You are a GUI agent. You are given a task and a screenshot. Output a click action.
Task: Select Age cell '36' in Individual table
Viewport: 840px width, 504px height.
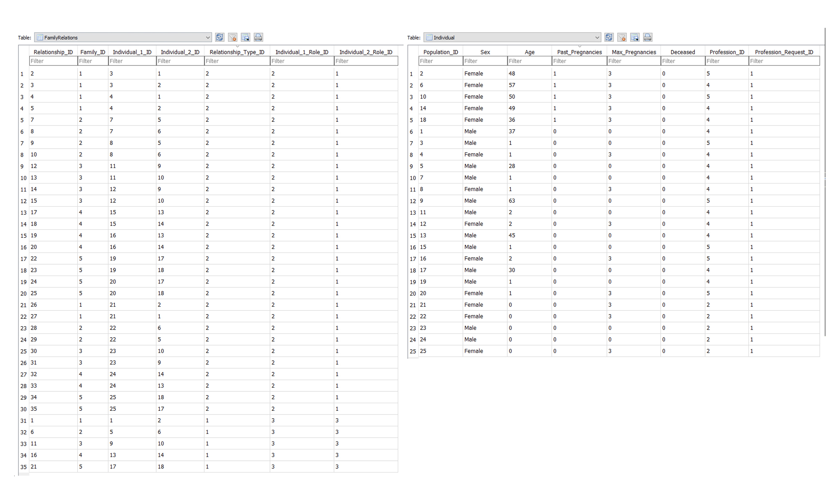[x=530, y=120]
